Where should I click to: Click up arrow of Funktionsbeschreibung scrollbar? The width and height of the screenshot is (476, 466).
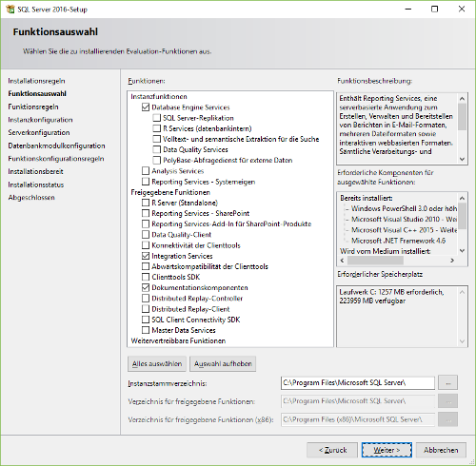coord(462,99)
